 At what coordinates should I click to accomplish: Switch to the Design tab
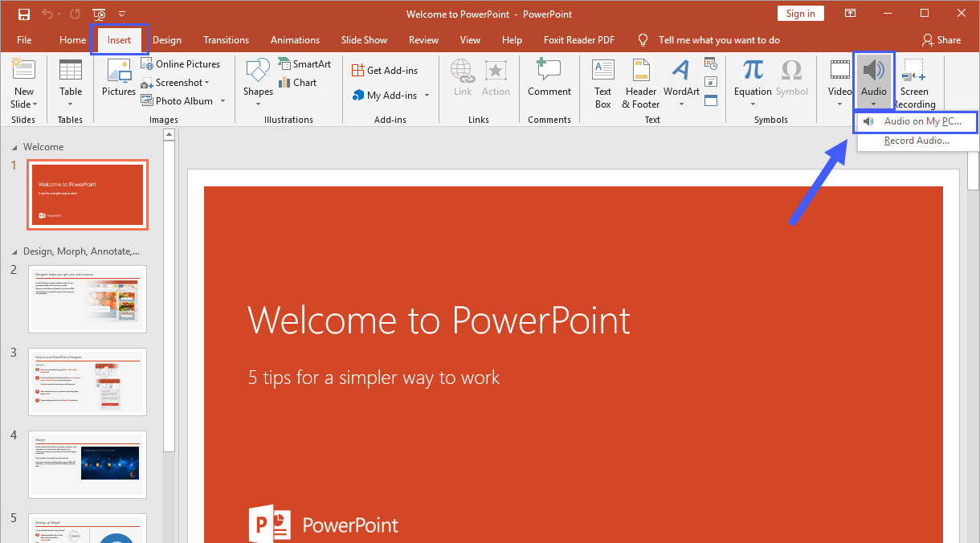coord(167,40)
